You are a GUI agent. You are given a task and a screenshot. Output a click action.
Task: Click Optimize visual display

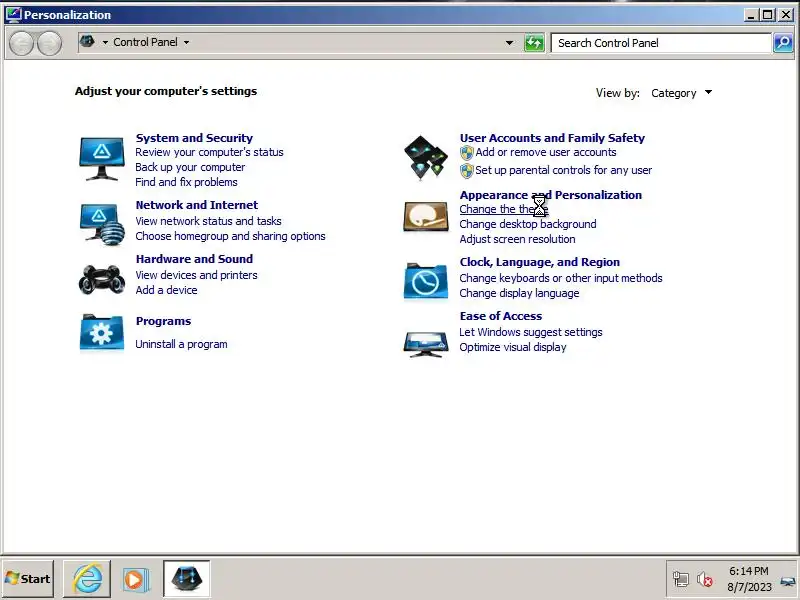[513, 347]
